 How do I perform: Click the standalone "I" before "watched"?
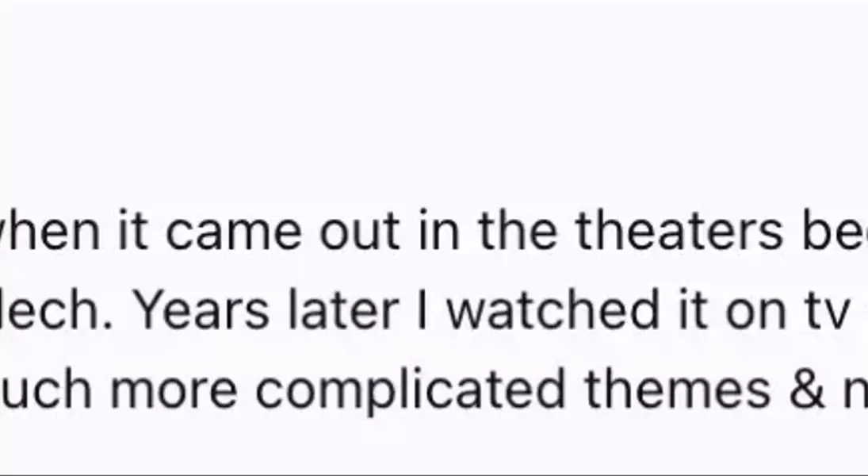pyautogui.click(x=423, y=311)
